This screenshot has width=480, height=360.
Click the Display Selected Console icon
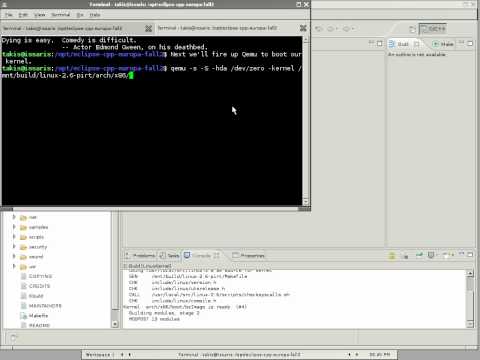[431, 255]
